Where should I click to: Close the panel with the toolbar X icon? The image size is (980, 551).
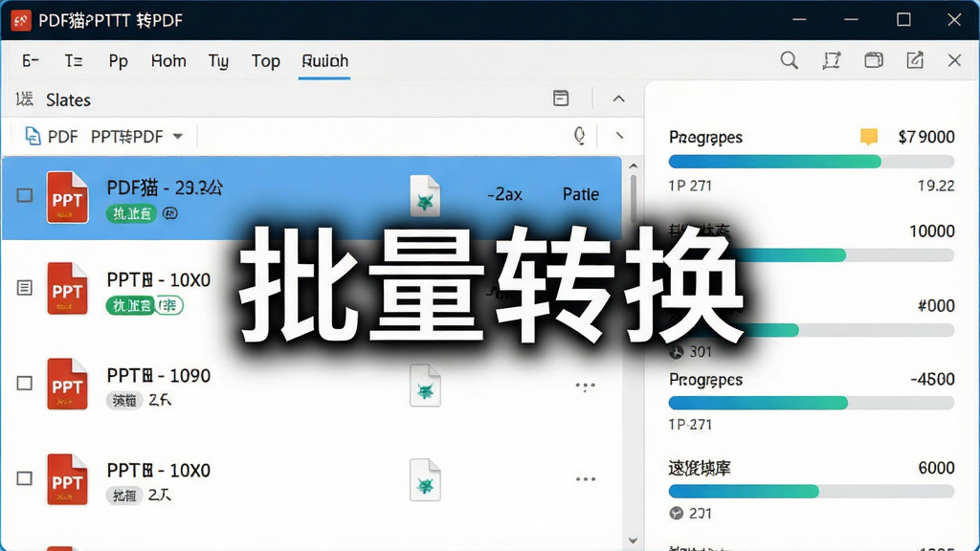[954, 60]
